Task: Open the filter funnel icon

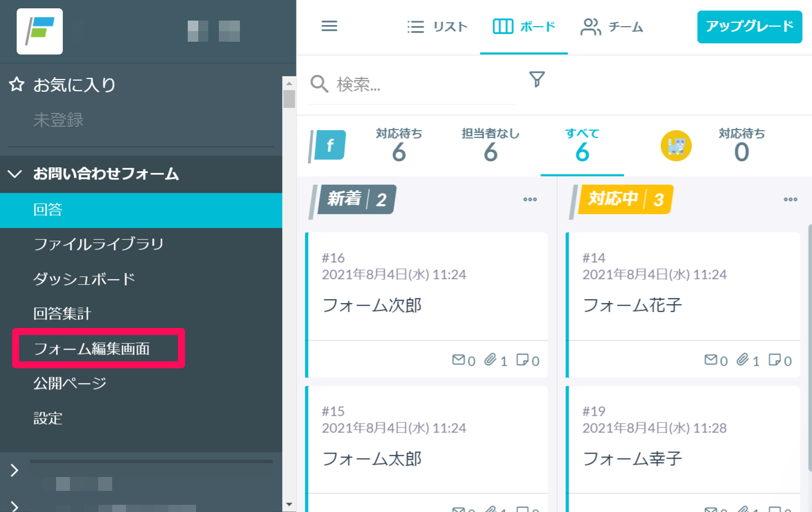Action: tap(537, 79)
